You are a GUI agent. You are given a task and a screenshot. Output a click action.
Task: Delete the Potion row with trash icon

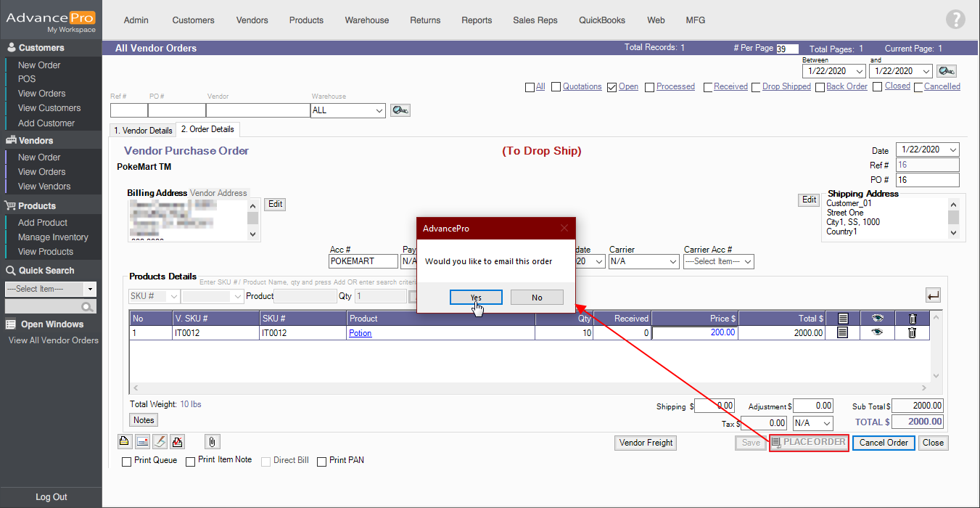912,333
